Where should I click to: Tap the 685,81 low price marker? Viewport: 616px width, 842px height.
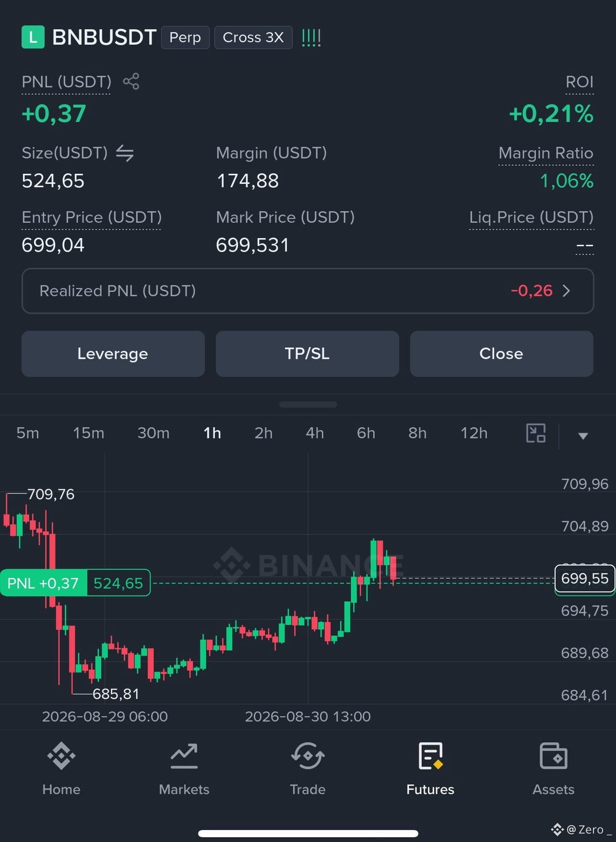116,694
